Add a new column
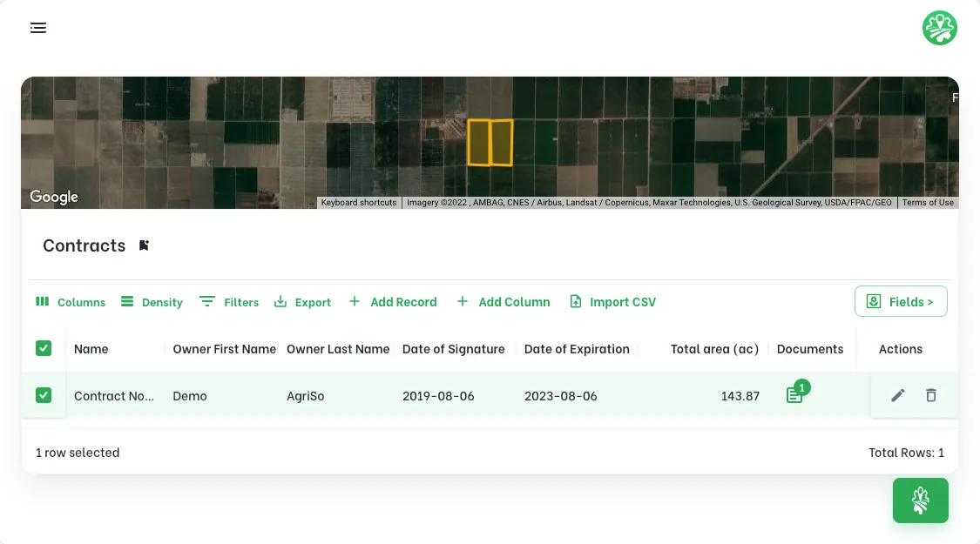This screenshot has height=544, width=980. click(504, 302)
